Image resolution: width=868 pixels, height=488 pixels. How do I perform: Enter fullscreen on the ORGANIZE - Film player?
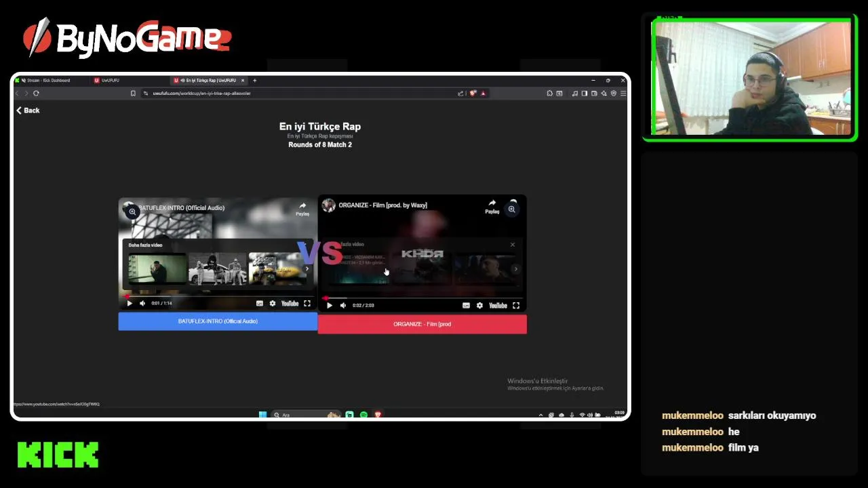[x=516, y=306]
